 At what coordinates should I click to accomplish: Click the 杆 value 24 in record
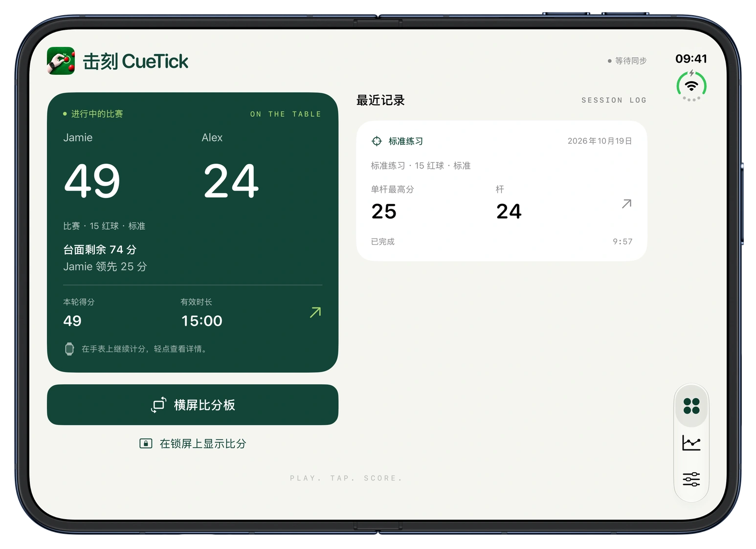click(x=509, y=212)
